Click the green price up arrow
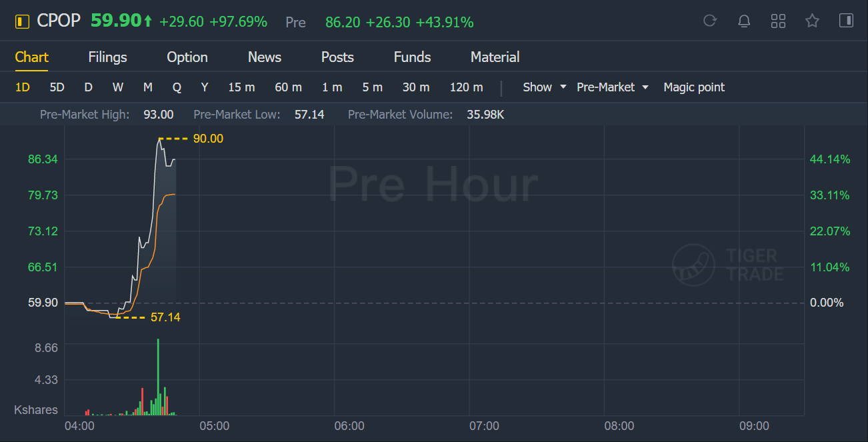The image size is (868, 442). (148, 22)
